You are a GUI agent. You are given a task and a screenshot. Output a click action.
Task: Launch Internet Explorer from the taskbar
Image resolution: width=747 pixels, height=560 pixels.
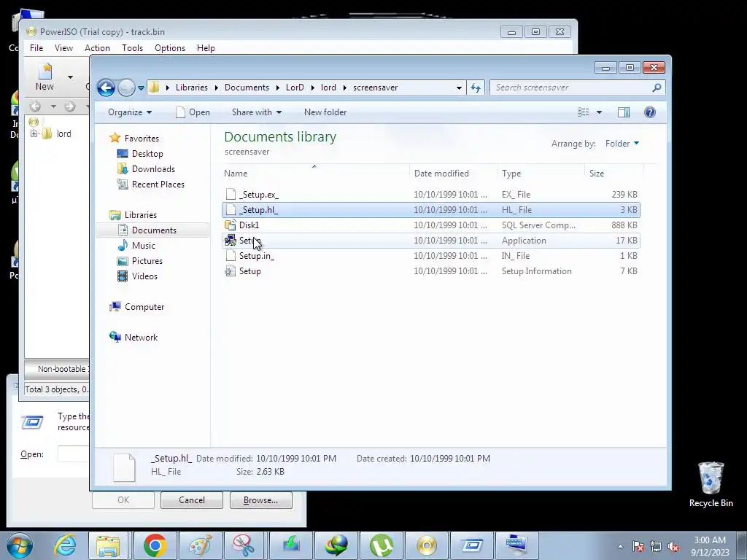click(x=65, y=545)
